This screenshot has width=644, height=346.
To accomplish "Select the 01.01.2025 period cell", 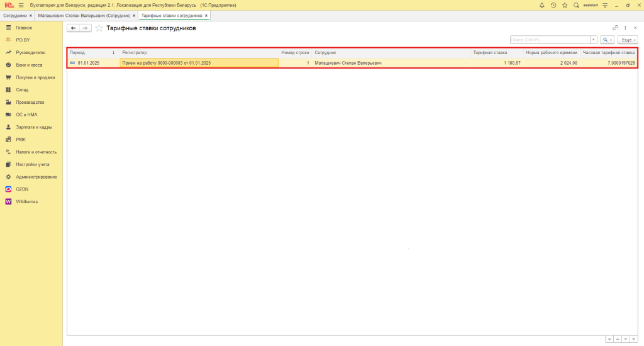I will [x=93, y=63].
